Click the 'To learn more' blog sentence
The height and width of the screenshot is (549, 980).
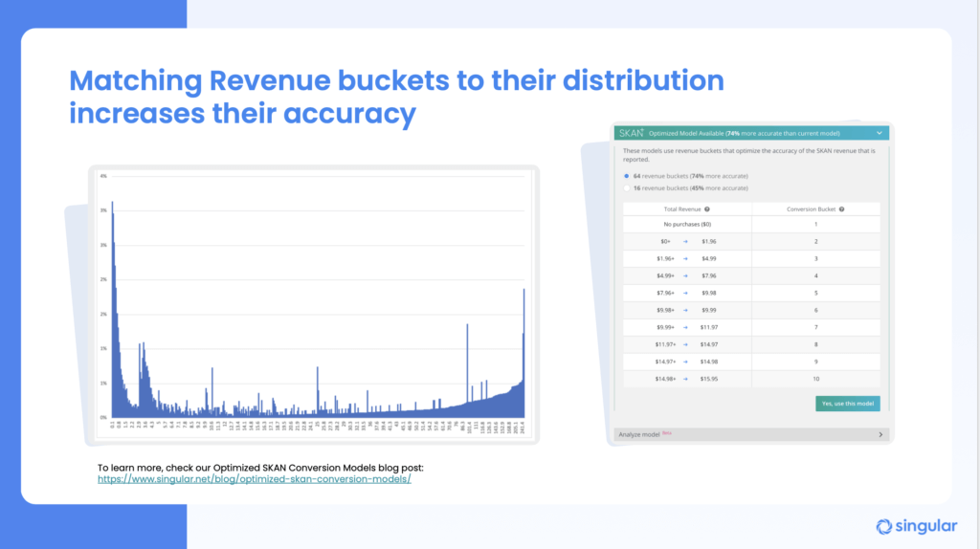pyautogui.click(x=260, y=468)
